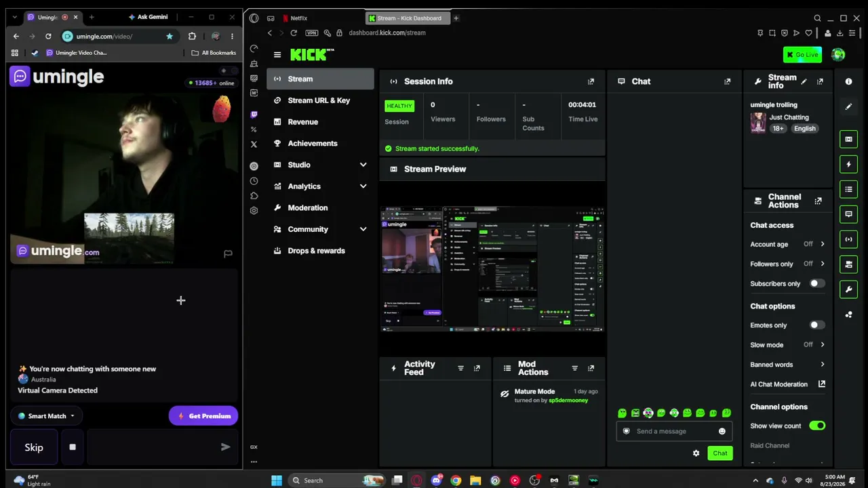This screenshot has width=868, height=488.
Task: Pop out the Mod Actions panel
Action: [591, 368]
